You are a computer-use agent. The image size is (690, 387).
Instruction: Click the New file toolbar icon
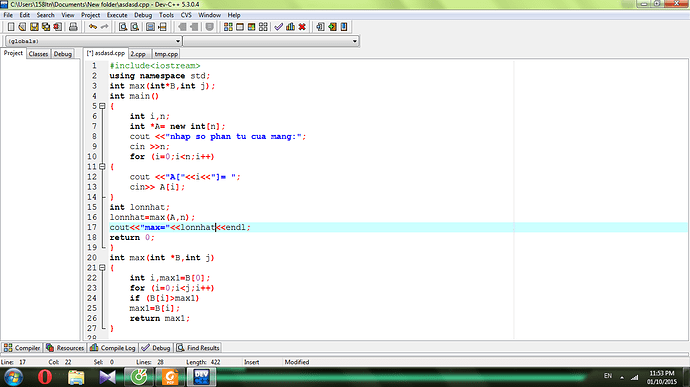point(11,27)
